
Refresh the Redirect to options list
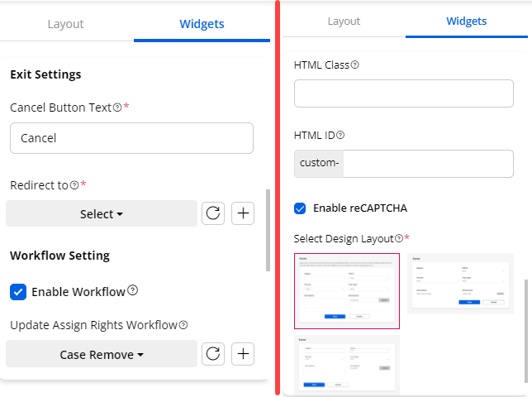pyautogui.click(x=212, y=213)
